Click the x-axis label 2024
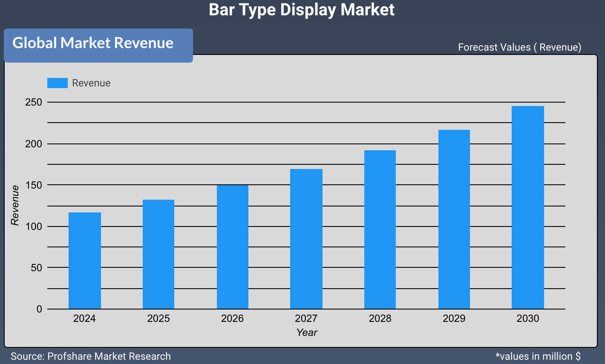Image resolution: width=605 pixels, height=364 pixels. 84,318
